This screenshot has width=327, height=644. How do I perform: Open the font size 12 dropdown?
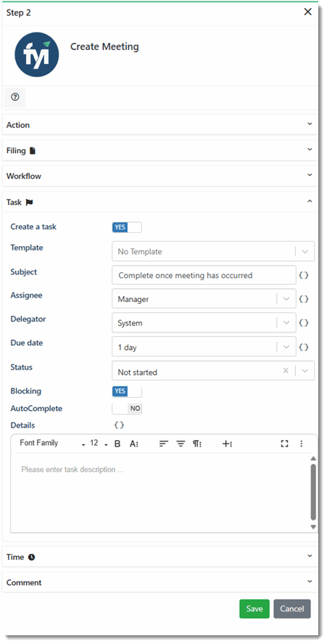[99, 444]
